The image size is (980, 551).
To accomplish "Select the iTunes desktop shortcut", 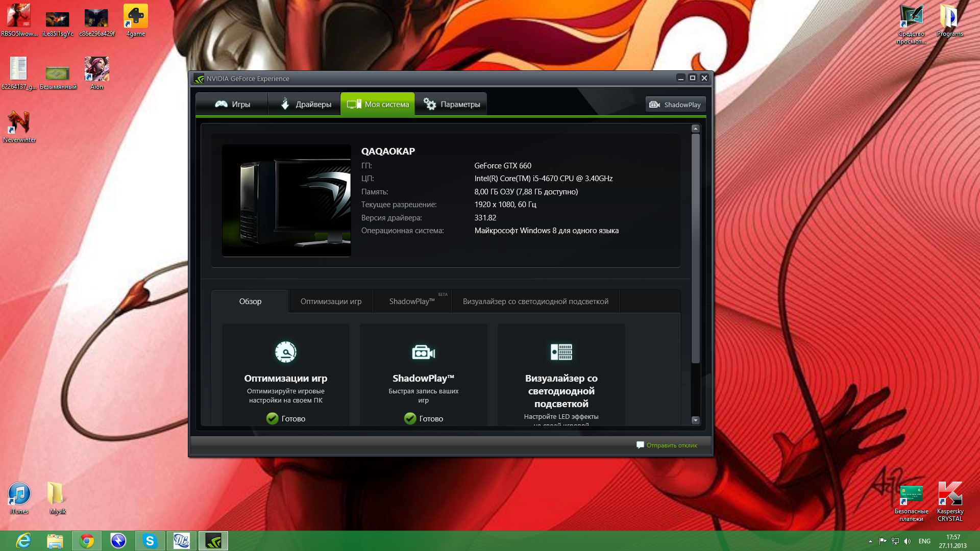I will (x=19, y=498).
